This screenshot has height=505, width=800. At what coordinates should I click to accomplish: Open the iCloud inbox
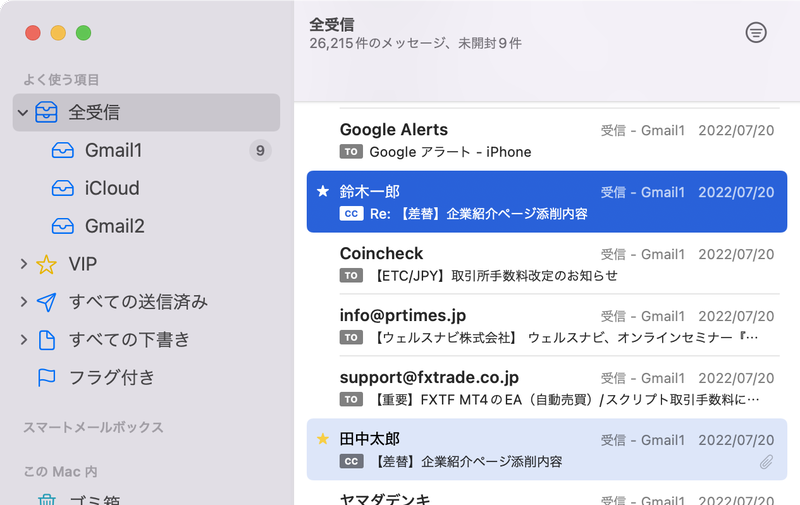point(146,188)
